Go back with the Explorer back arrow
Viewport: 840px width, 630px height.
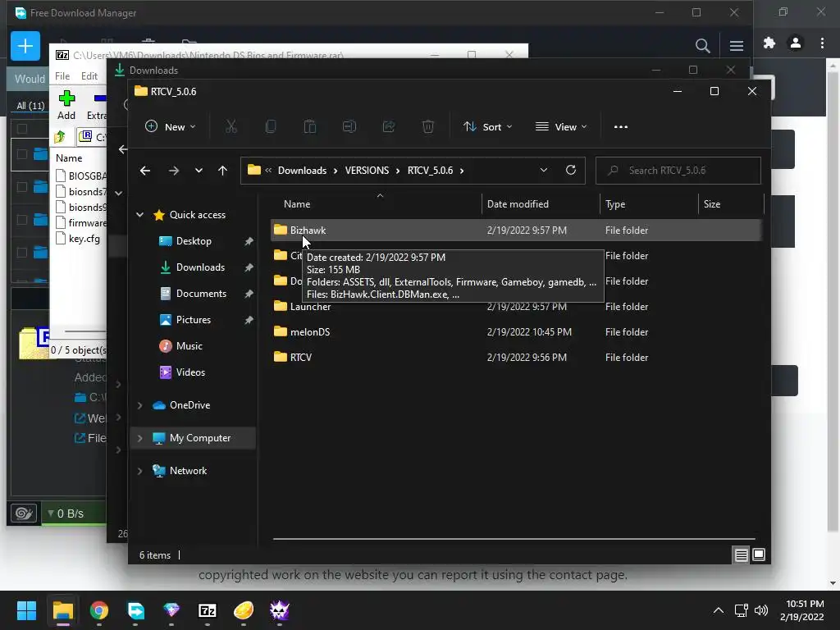point(145,171)
